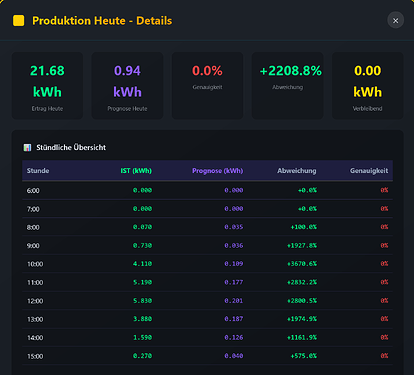Select the 13:00 hour cell
This screenshot has width=414, height=375.
[x=35, y=319]
